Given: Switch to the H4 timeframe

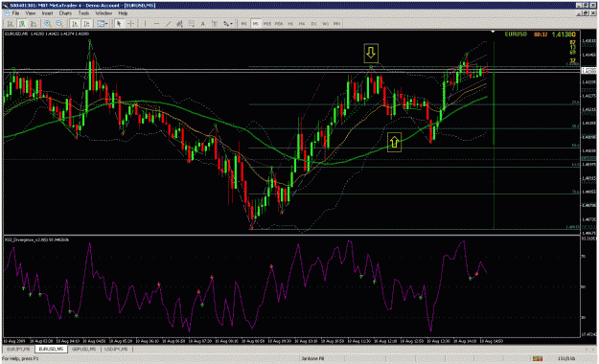Looking at the screenshot, I should [x=302, y=24].
